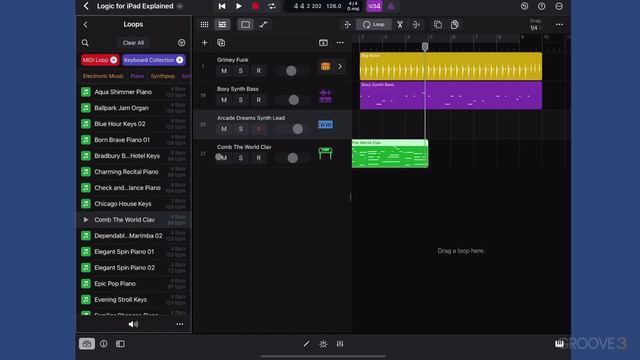Filter by Synthpop tag
This screenshot has height=360, width=640.
162,76
